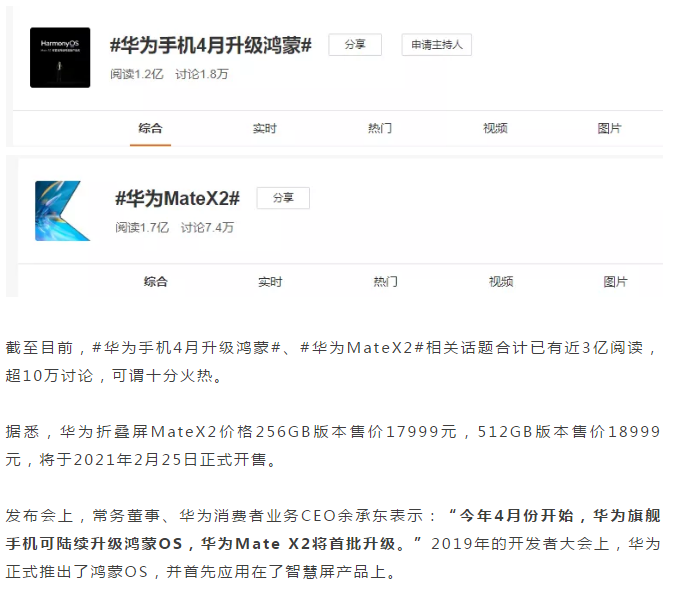Viewport: 673px width, 602px height.
Task: Select 实时 tab under 华为MateX2
Action: coord(270,282)
